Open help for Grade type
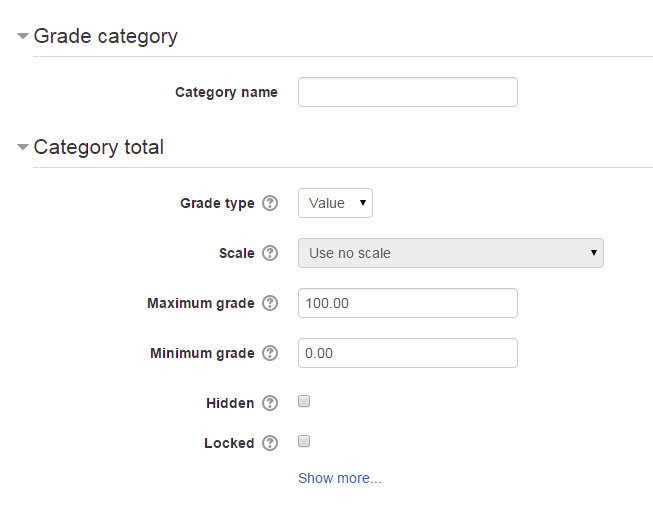This screenshot has width=653, height=512. (270, 203)
